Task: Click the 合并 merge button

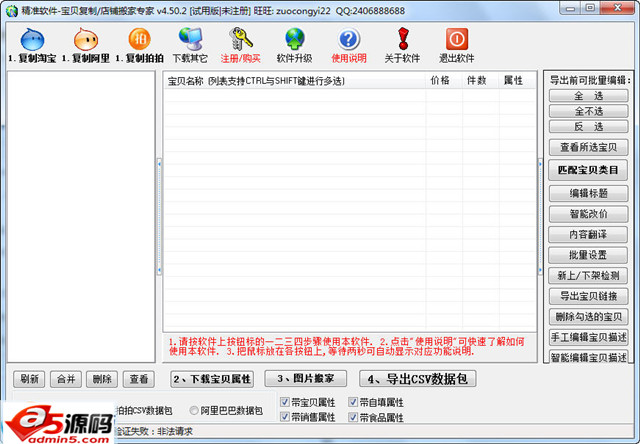Action: (x=66, y=379)
